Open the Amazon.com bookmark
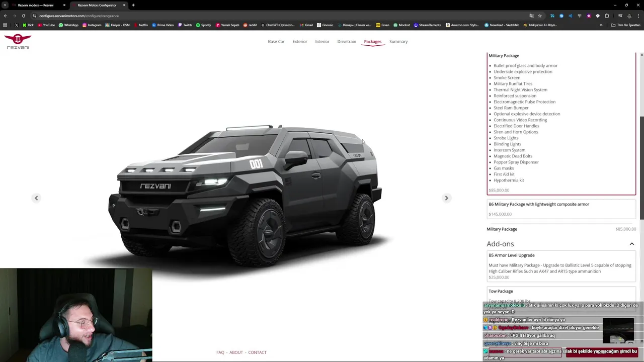 [x=462, y=25]
